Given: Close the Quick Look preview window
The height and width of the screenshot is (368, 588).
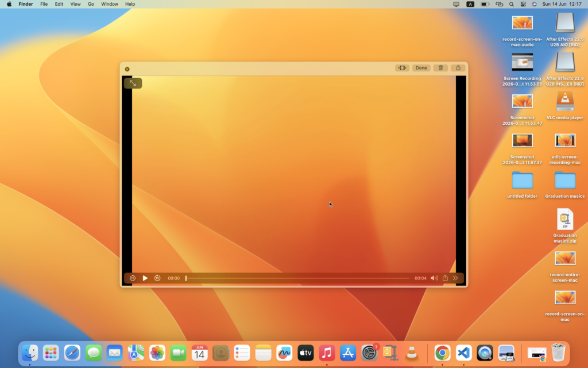Looking at the screenshot, I should point(127,69).
